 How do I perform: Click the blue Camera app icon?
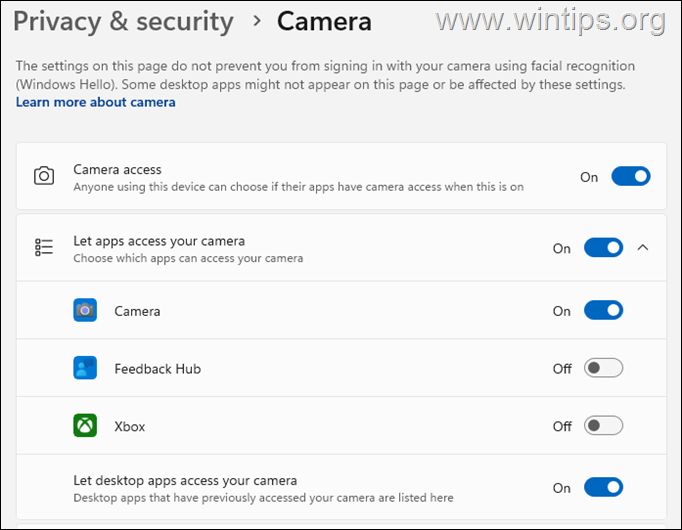click(85, 311)
